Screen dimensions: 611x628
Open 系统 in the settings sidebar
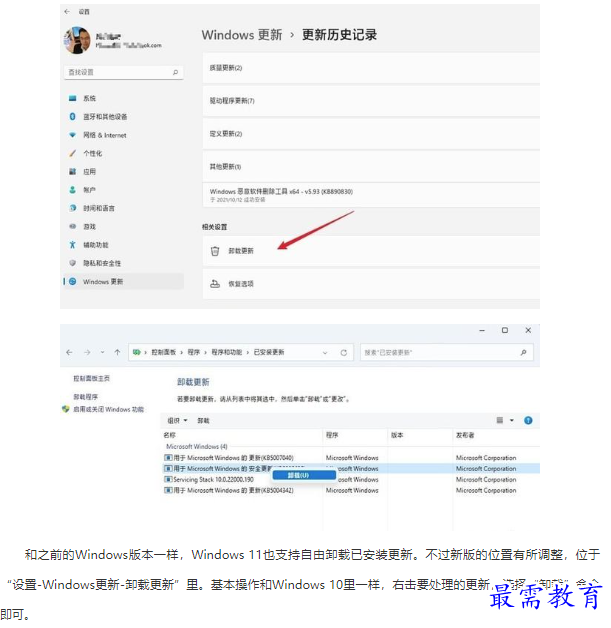point(124,98)
